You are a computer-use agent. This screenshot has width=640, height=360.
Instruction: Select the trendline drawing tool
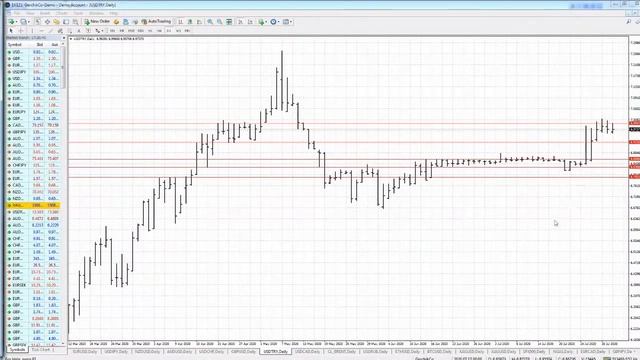[x=51, y=31]
